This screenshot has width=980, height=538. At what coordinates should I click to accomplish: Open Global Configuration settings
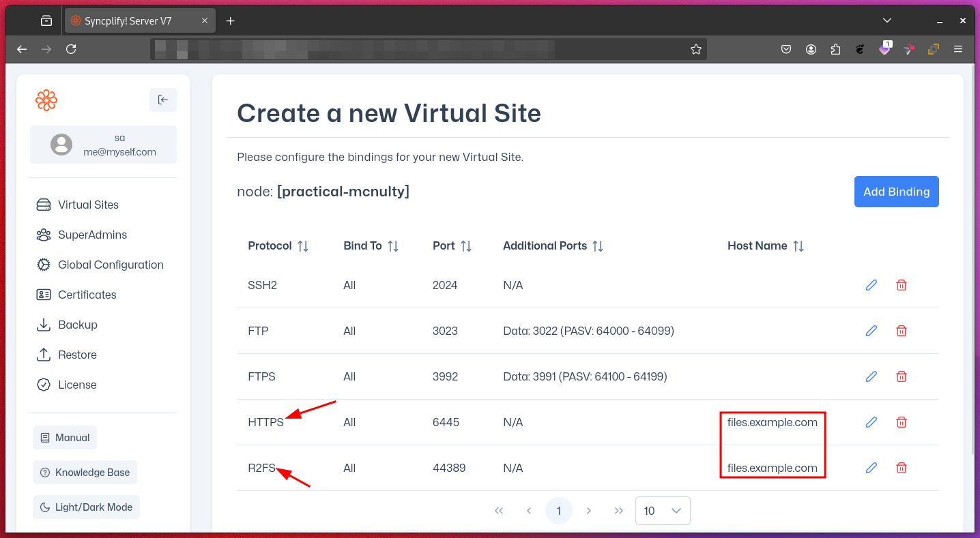click(110, 265)
